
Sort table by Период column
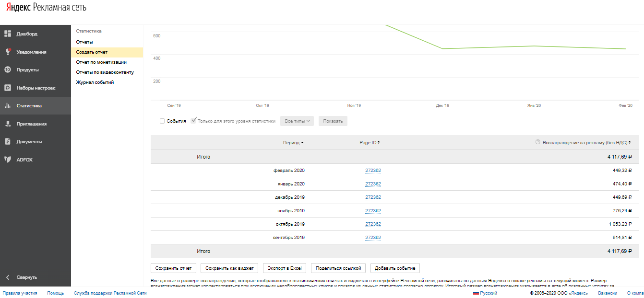pos(293,143)
